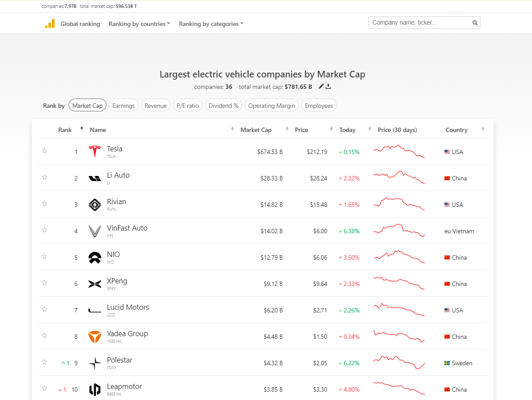Rank companies by Operating Margin
The height and width of the screenshot is (400, 532).
click(272, 105)
